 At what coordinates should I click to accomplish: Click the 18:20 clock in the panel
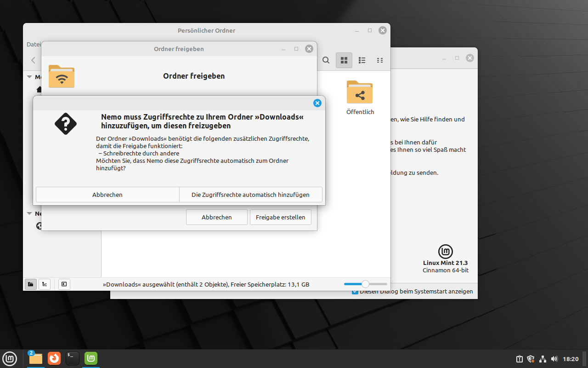pyautogui.click(x=571, y=359)
